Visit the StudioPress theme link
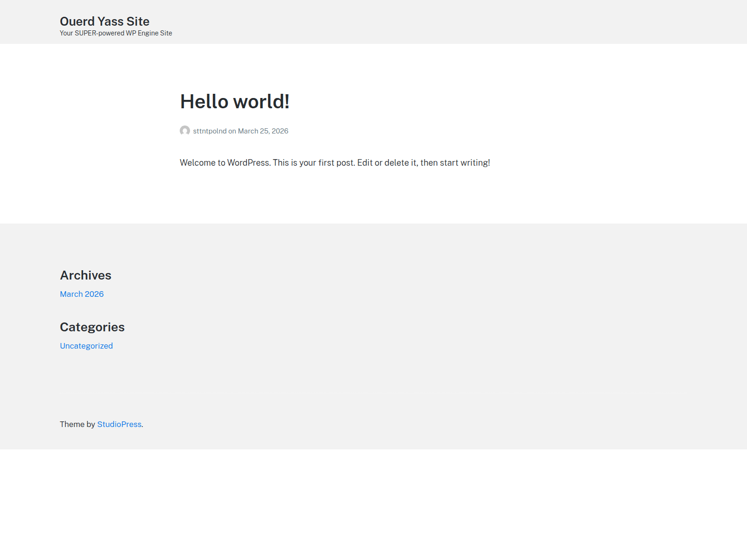This screenshot has width=747, height=560. click(119, 424)
